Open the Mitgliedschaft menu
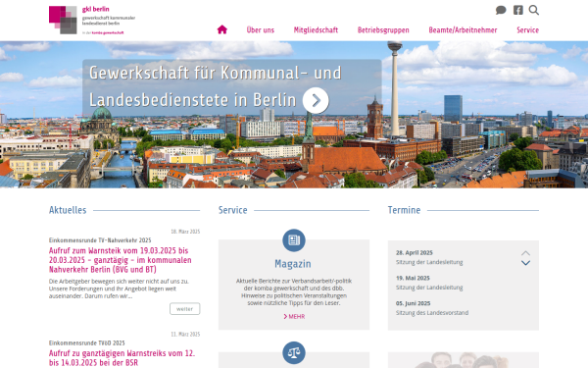The width and height of the screenshot is (588, 368). pyautogui.click(x=316, y=30)
